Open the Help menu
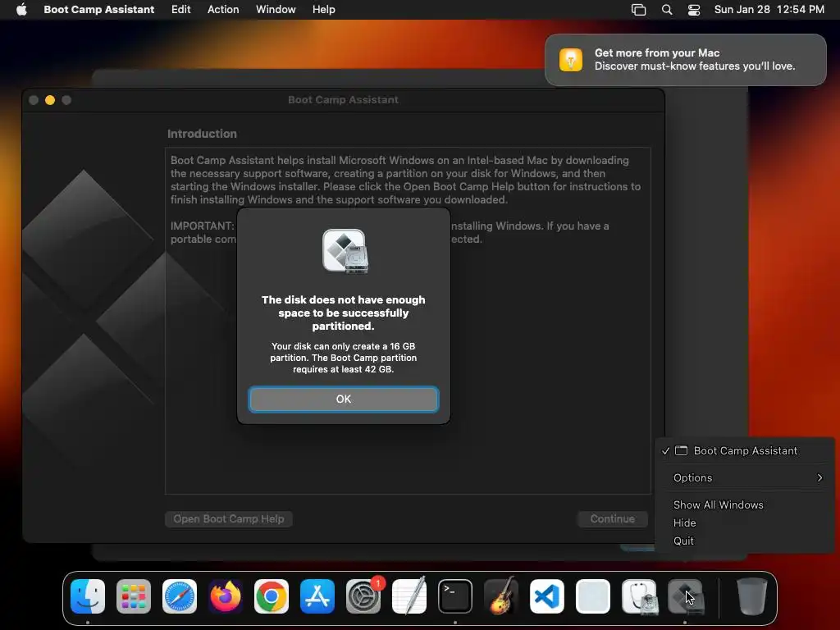 [323, 9]
